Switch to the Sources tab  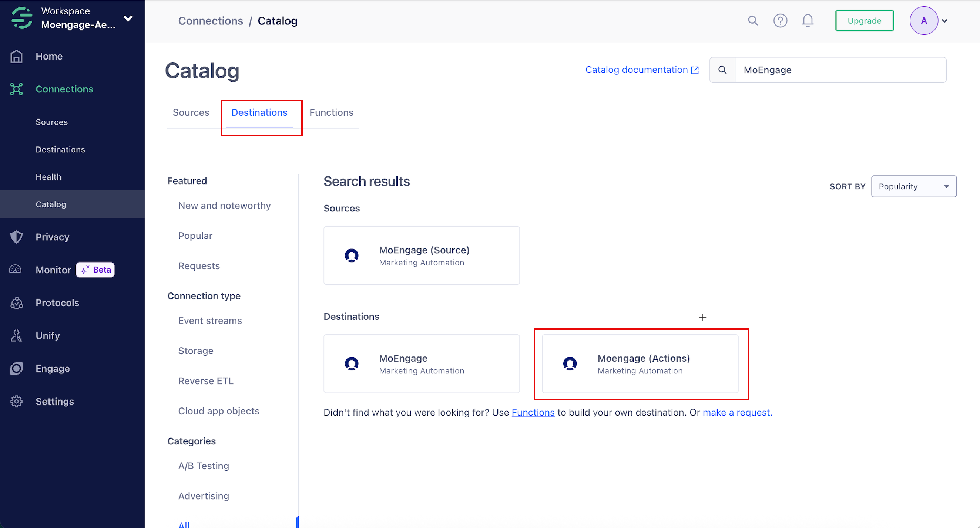tap(191, 112)
